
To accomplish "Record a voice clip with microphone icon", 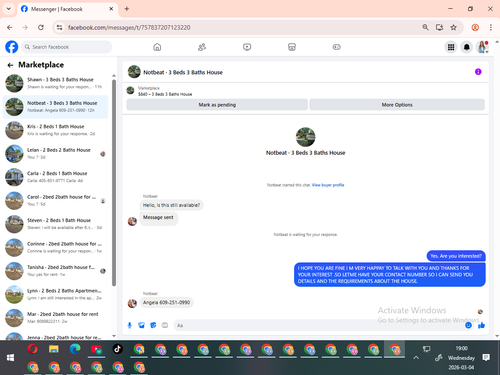I will 130,325.
